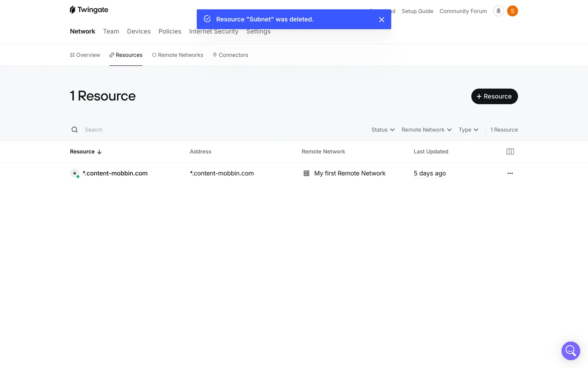Open the orange user avatar menu
Screen dimensions: 588x368
pyautogui.click(x=512, y=11)
